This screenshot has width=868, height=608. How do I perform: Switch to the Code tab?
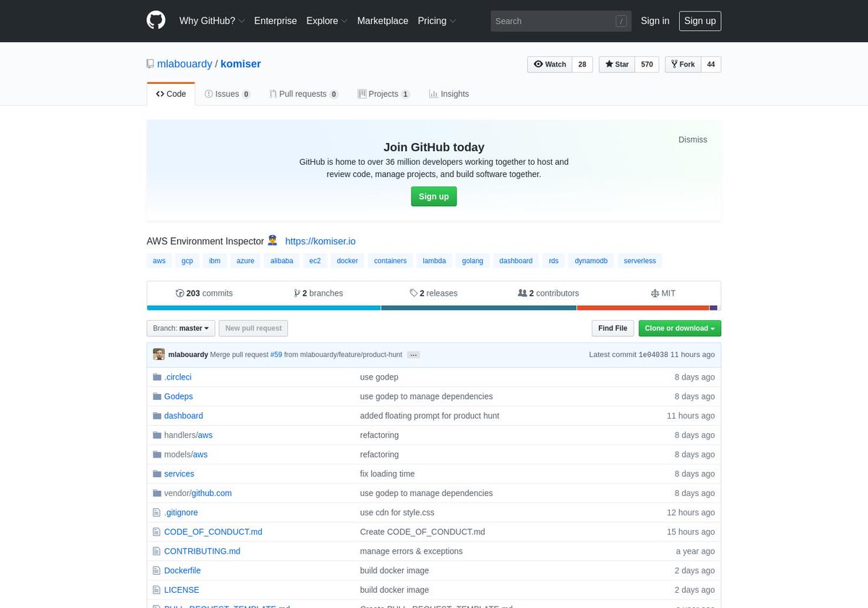tap(171, 94)
